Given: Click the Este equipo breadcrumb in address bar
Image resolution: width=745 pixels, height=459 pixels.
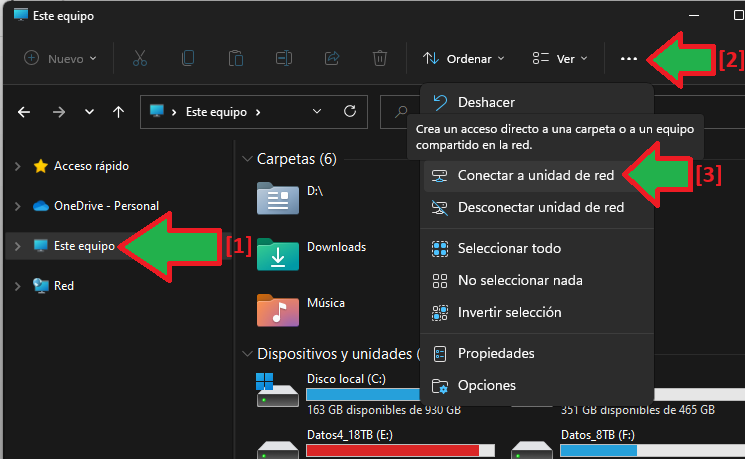Looking at the screenshot, I should [x=216, y=112].
